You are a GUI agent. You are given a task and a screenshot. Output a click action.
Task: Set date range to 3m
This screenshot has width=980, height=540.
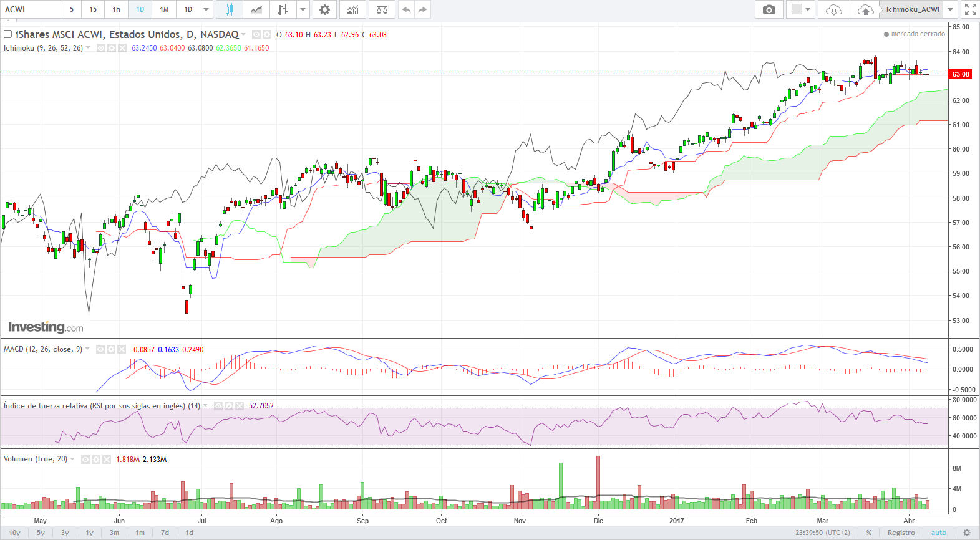coord(114,533)
